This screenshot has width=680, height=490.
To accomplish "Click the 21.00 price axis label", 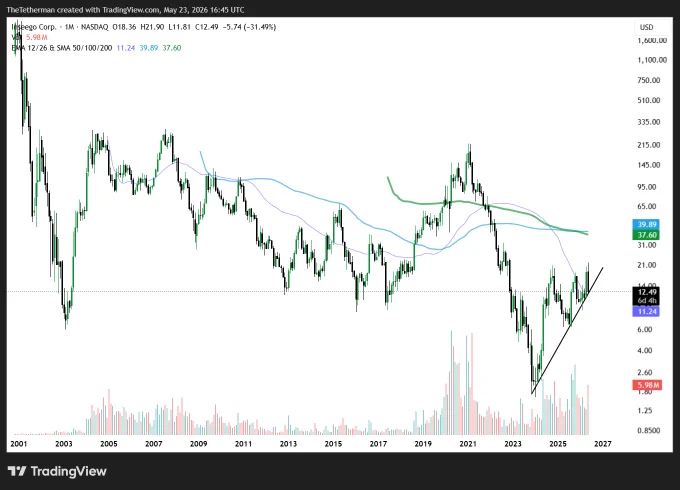I will pos(647,265).
